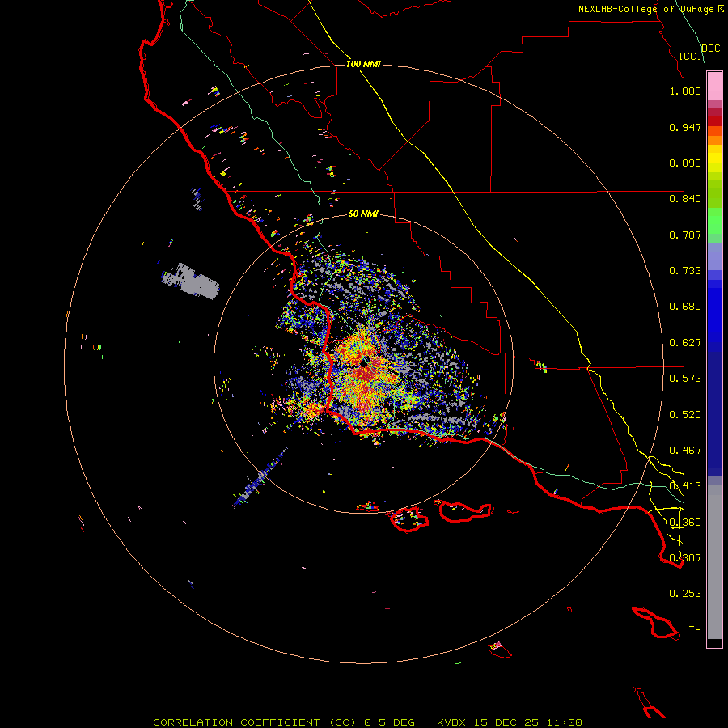Click the 0.253 scale value
This screenshot has width=728, height=728.
[x=685, y=594]
